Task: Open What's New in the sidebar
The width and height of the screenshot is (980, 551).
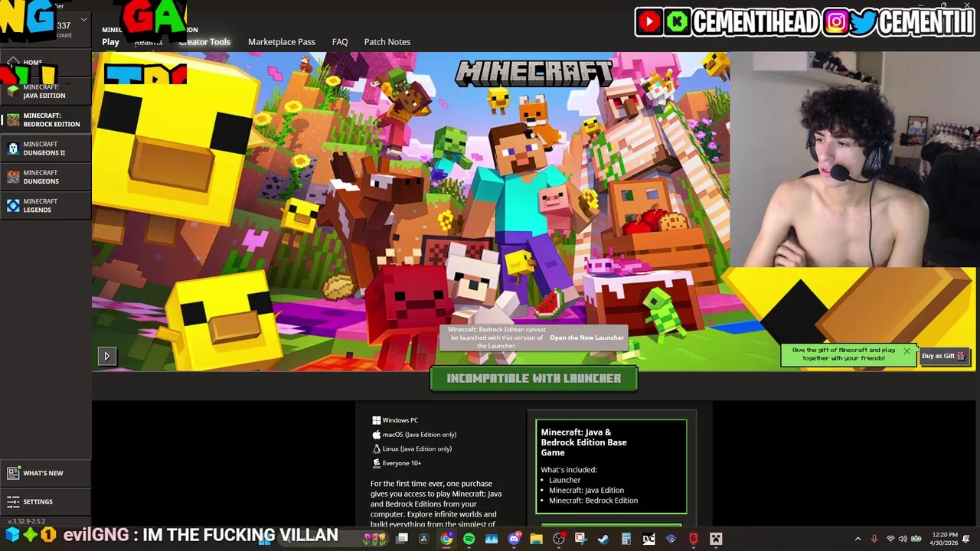Action: (x=46, y=473)
